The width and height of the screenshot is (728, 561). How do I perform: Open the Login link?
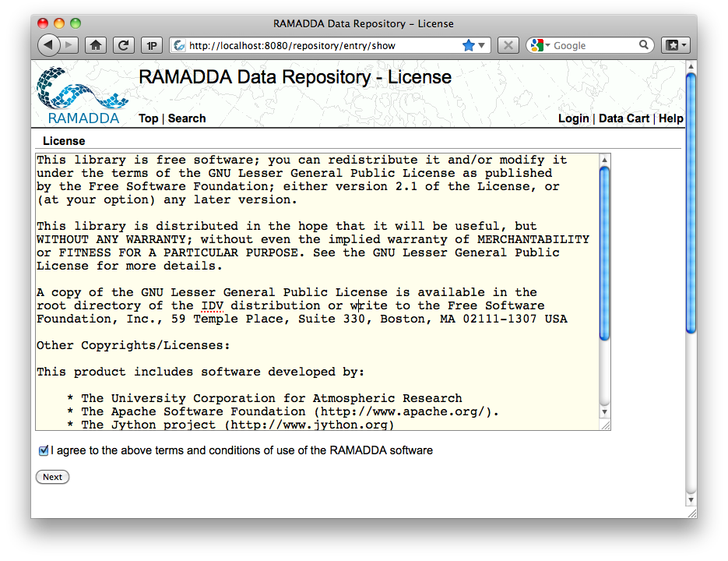click(x=573, y=118)
